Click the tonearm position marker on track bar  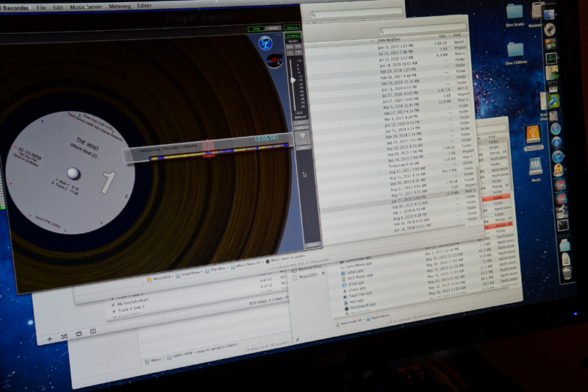pyautogui.click(x=209, y=149)
